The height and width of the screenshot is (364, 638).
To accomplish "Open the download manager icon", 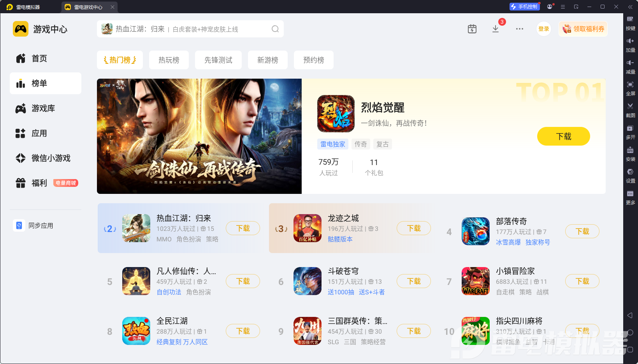I will (x=496, y=29).
